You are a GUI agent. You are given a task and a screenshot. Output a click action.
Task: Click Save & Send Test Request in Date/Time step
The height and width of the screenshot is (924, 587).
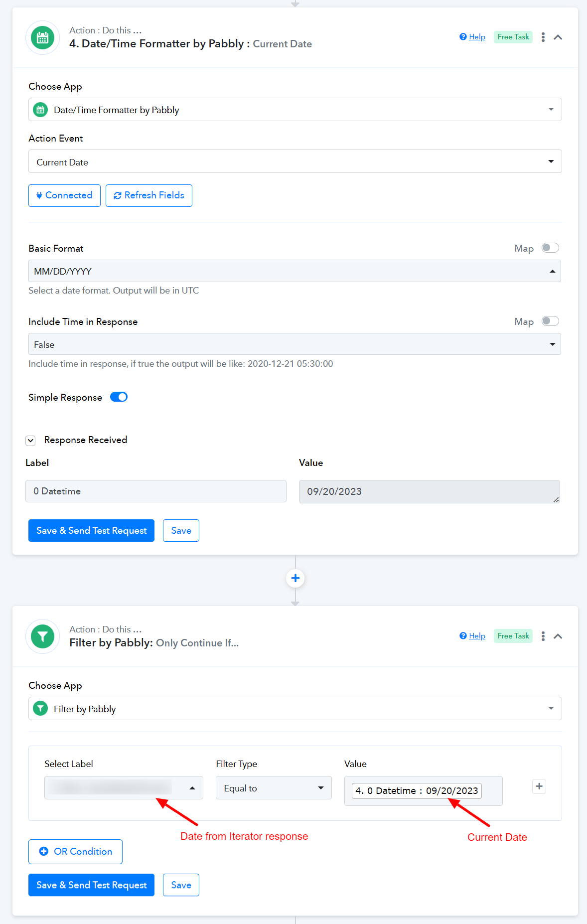(x=91, y=531)
